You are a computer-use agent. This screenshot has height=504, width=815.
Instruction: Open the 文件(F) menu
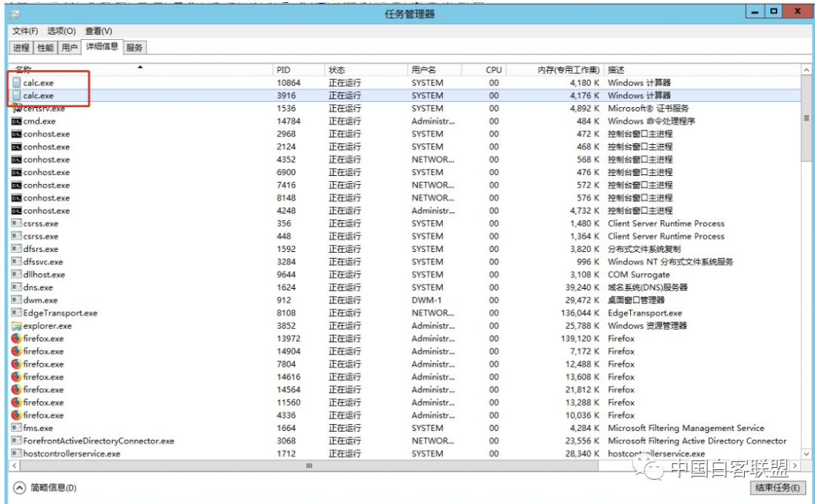point(25,31)
